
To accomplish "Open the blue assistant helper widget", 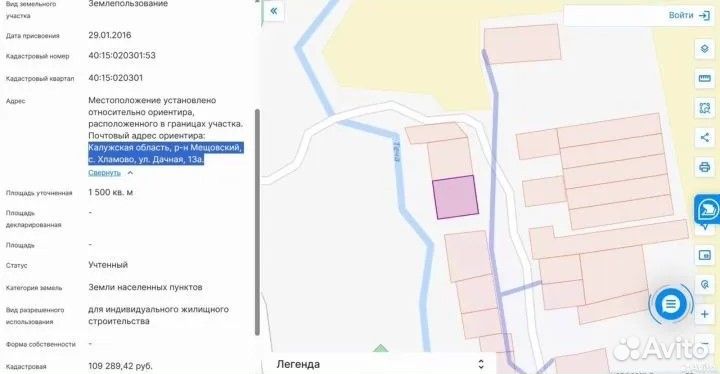I will coord(707,211).
